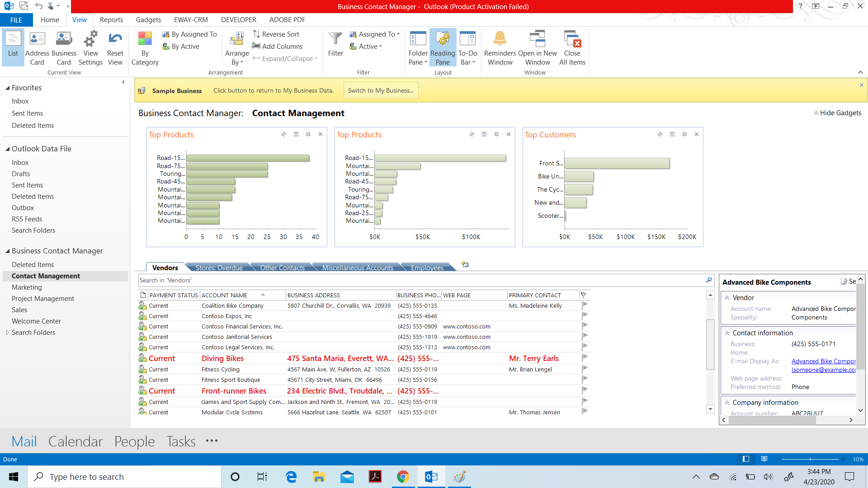
Task: Click the Filter icon in the ribbon
Action: (x=335, y=44)
